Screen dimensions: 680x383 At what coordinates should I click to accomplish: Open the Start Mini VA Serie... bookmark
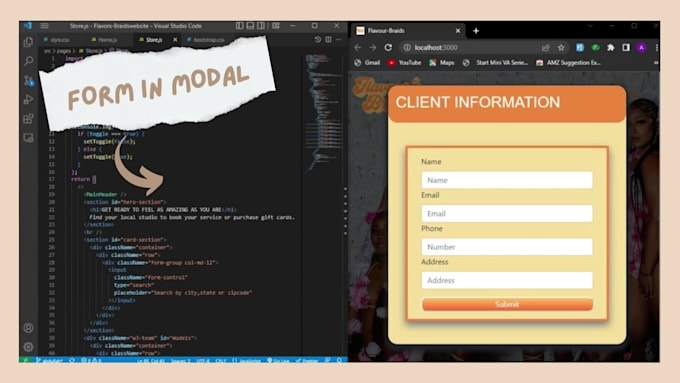495,63
